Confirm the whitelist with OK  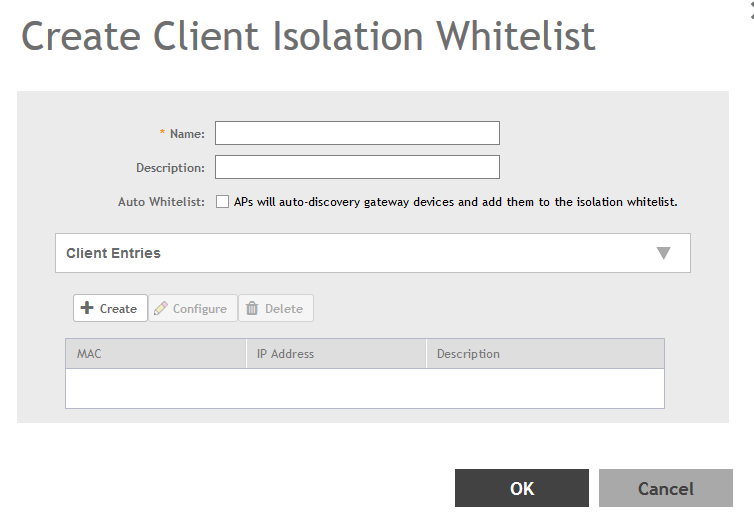(522, 488)
